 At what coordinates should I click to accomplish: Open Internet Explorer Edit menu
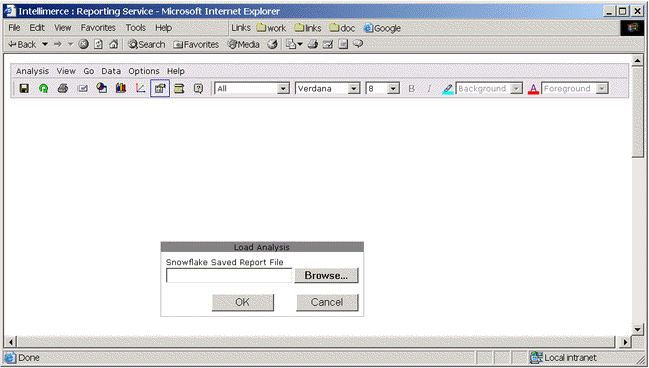(x=37, y=28)
